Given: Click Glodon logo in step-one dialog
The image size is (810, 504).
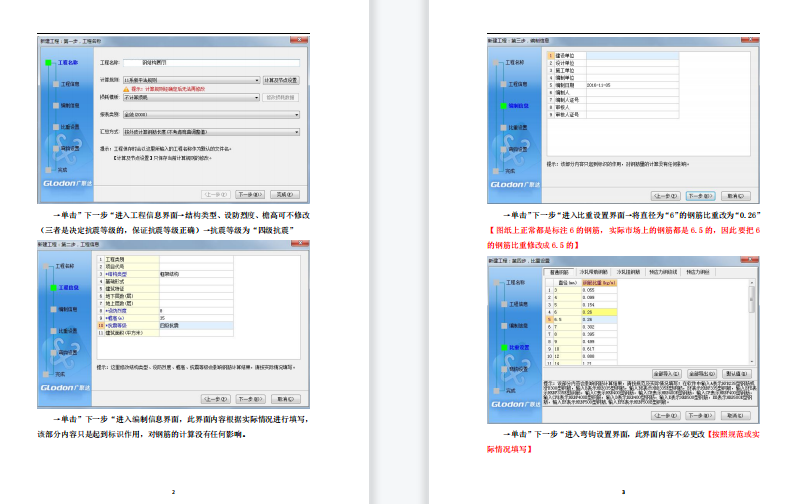Looking at the screenshot, I should pos(67,183).
